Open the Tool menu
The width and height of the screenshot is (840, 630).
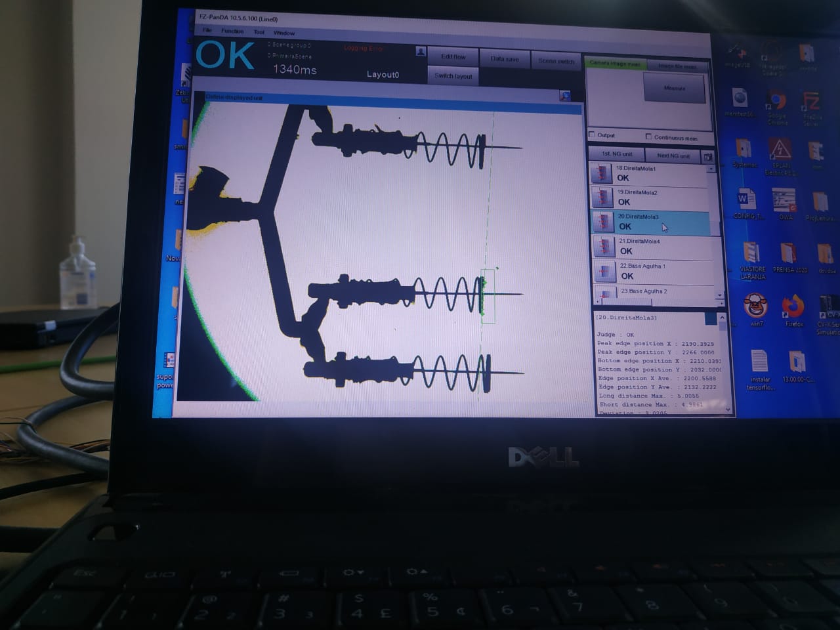coord(259,31)
